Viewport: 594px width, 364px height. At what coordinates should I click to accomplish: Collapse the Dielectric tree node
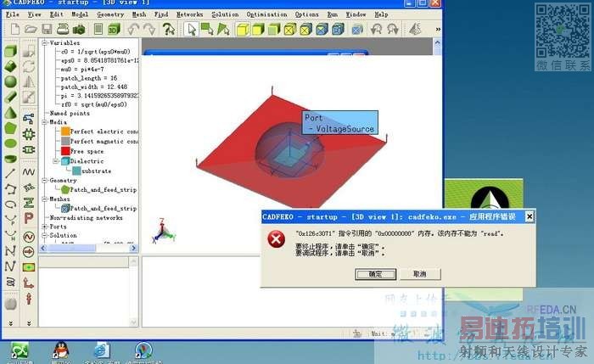coord(56,161)
